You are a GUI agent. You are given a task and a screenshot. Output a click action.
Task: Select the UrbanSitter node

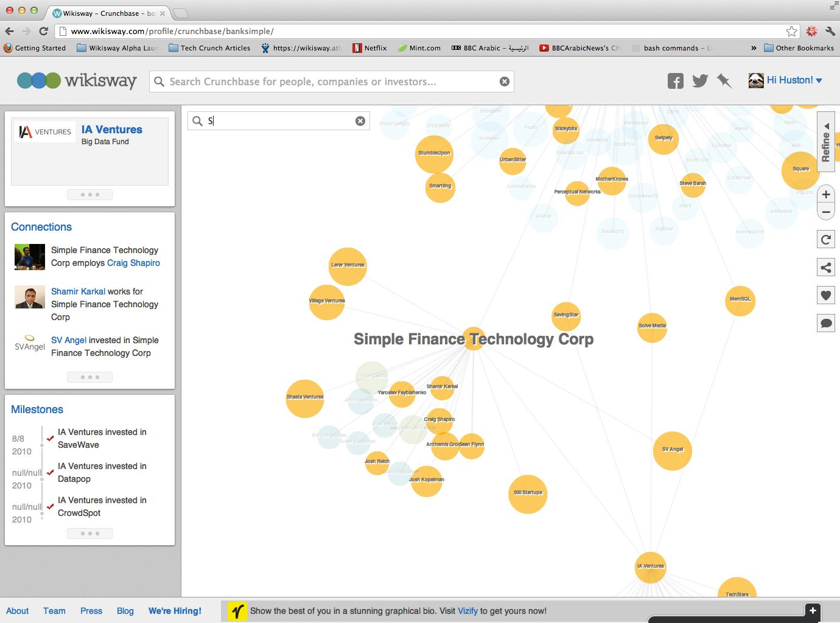[x=513, y=161]
